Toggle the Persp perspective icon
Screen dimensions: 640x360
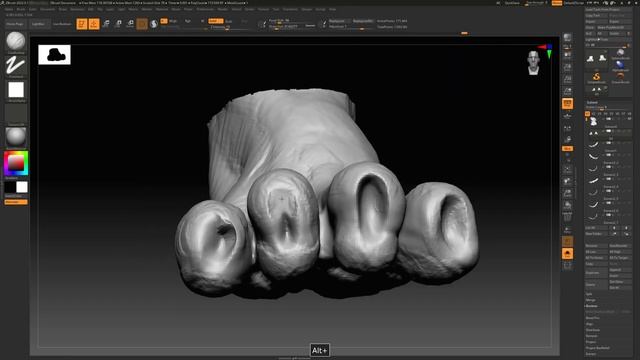tap(567, 104)
